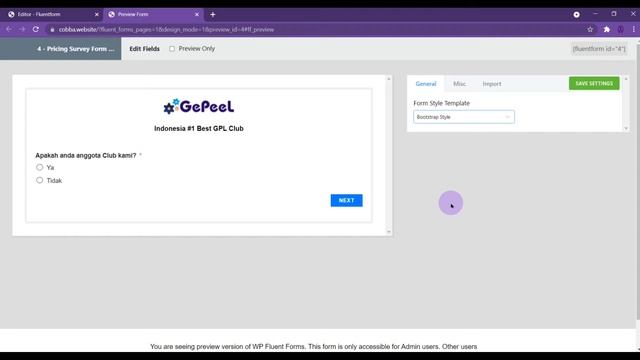Open the Misc settings tab
The height and width of the screenshot is (360, 640).
pyautogui.click(x=459, y=84)
